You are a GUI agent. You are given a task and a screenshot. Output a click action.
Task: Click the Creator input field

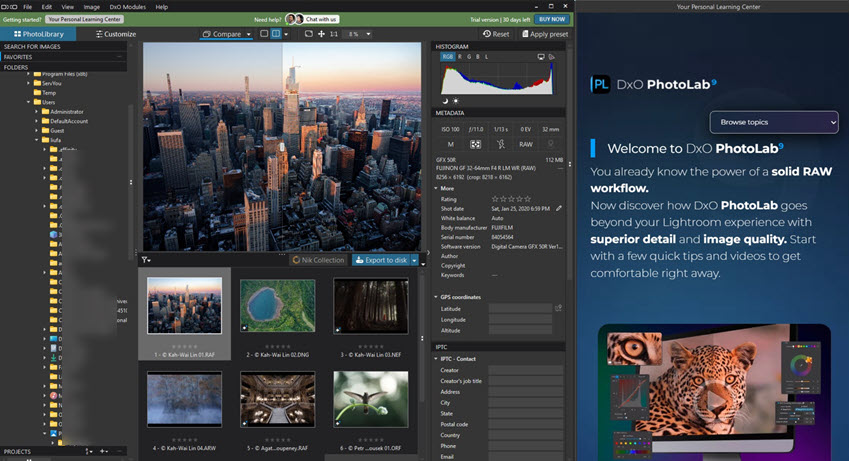tap(526, 370)
